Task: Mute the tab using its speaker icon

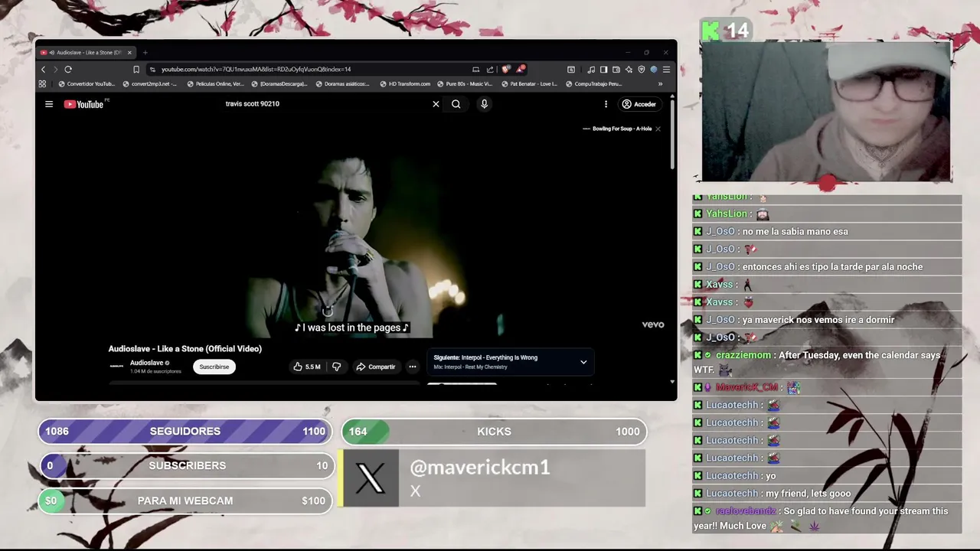Action: [51, 52]
